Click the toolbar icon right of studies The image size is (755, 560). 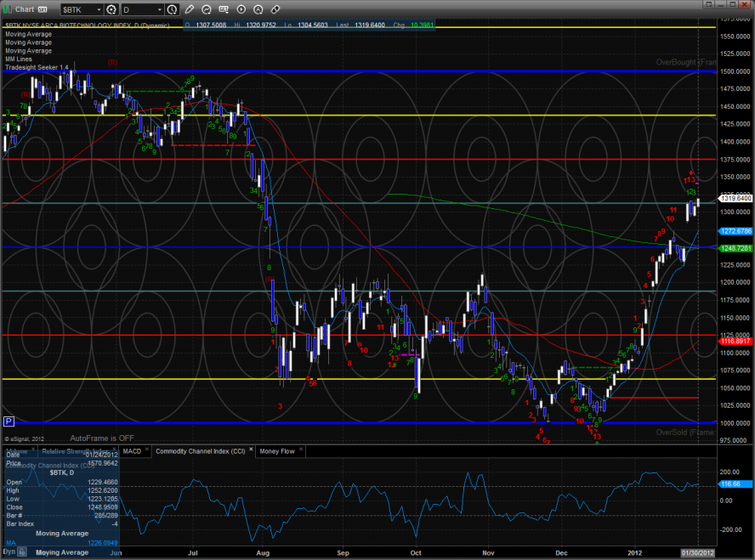pos(224,9)
